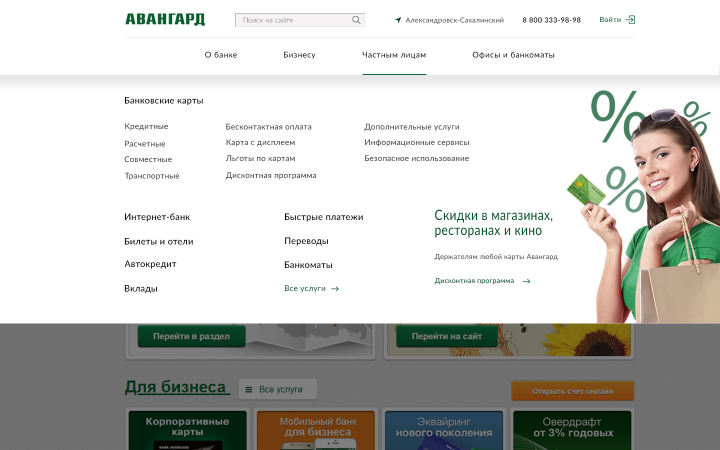The width and height of the screenshot is (720, 450).
Task: Open Офисы и банкоматы menu
Action: pos(513,55)
